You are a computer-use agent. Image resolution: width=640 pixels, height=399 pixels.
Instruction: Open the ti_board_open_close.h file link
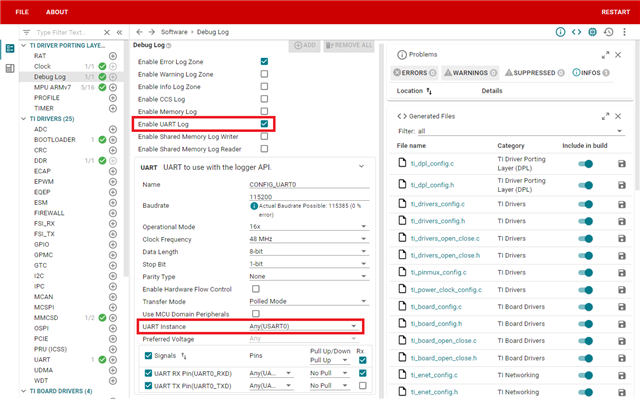point(444,358)
